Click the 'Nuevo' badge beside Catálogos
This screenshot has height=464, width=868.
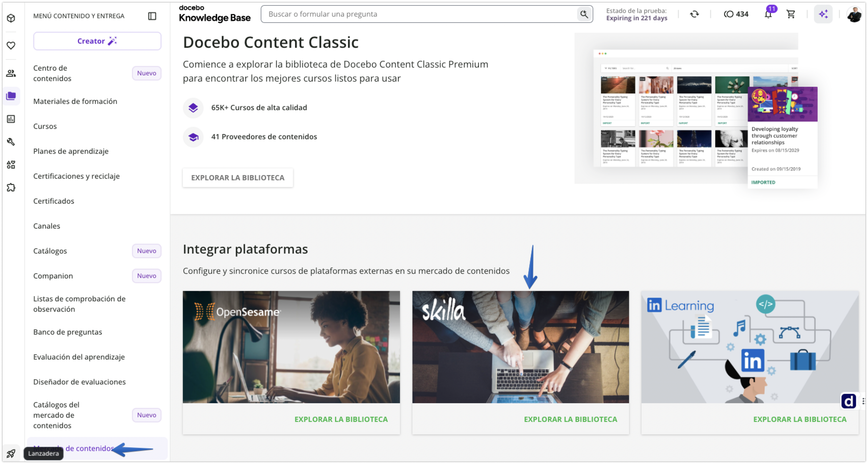[x=146, y=251]
